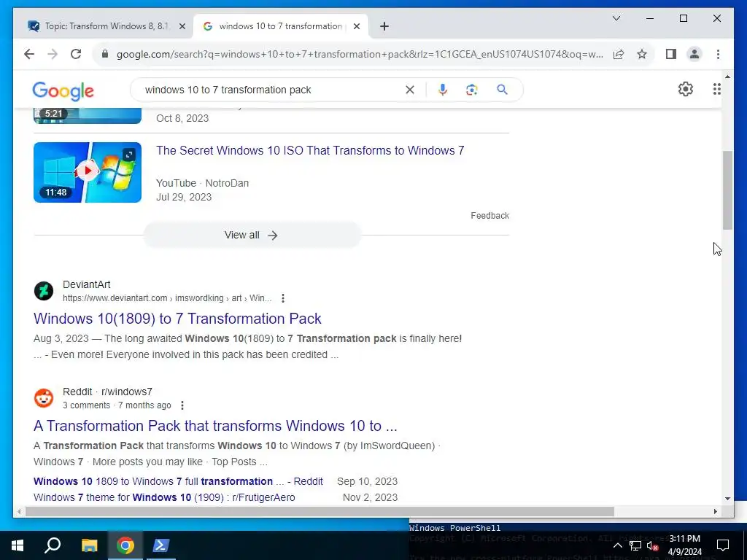The height and width of the screenshot is (560, 747).
Task: Expand preview on the 11:48 video thumbnail
Action: click(x=128, y=155)
